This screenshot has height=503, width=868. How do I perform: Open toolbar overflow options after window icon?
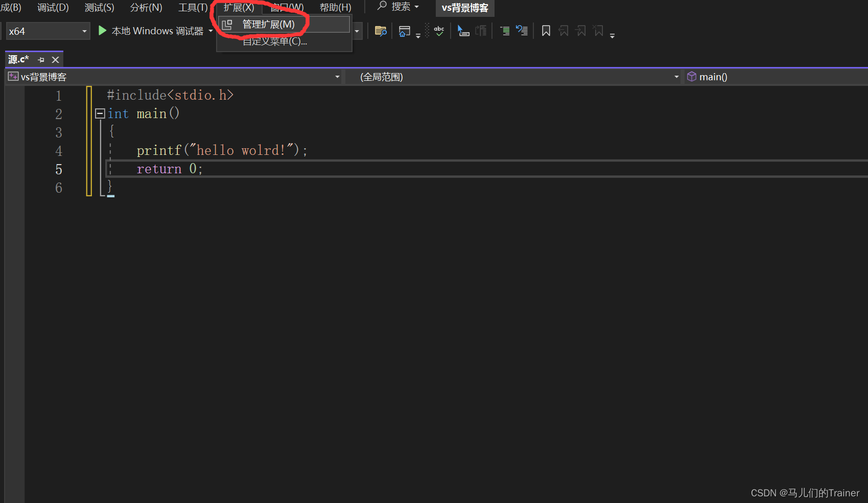pos(418,36)
